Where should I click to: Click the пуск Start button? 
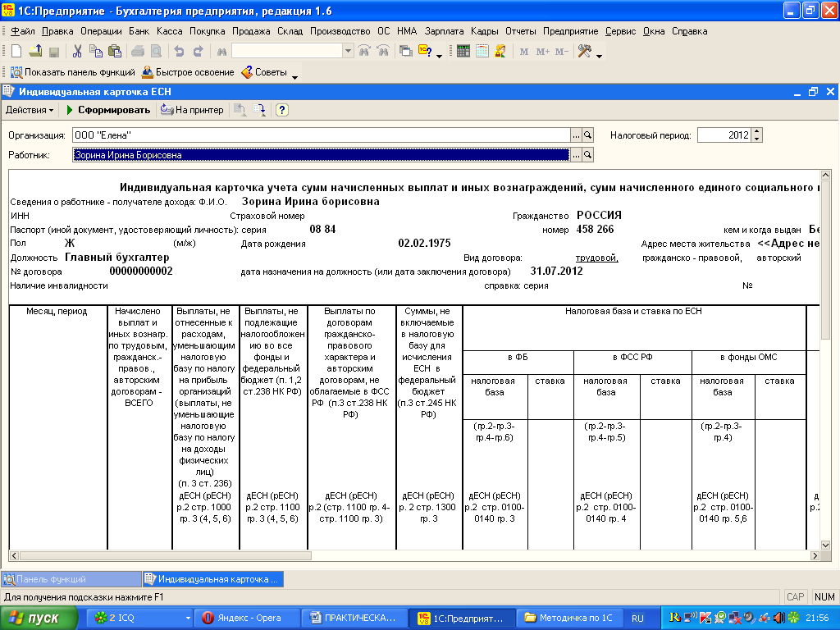pyautogui.click(x=38, y=619)
